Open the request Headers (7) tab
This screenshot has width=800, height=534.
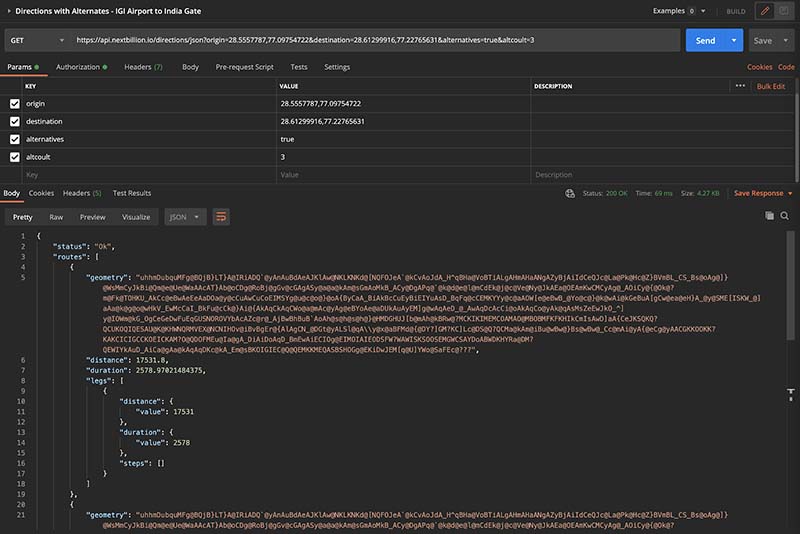(x=143, y=67)
